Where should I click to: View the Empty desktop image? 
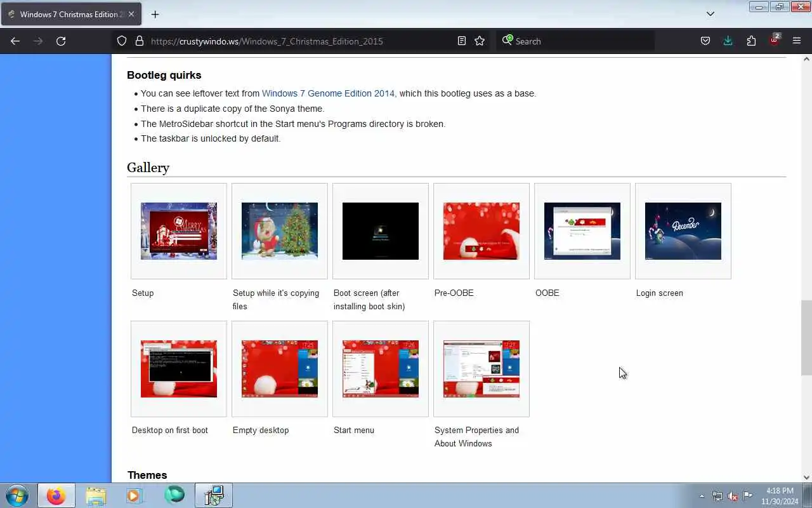tap(280, 369)
